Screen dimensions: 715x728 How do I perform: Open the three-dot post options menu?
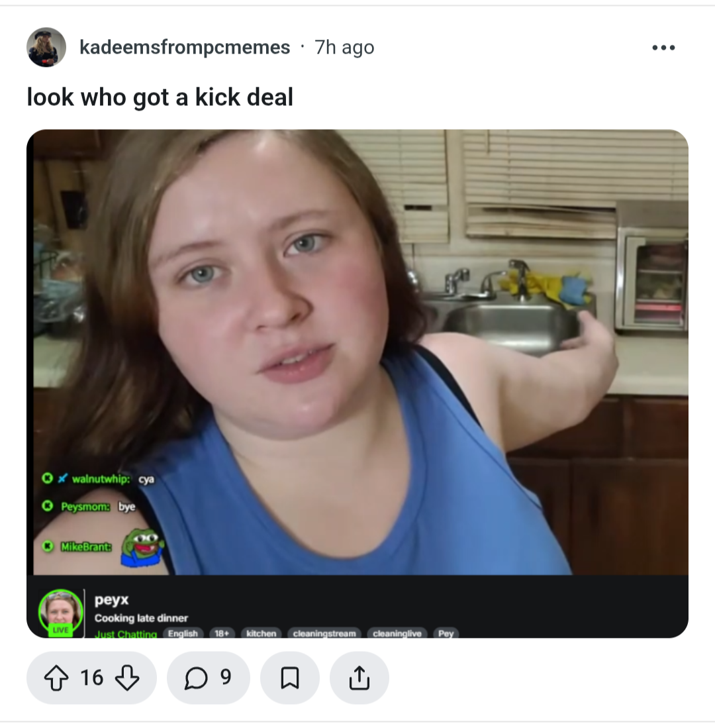coord(663,47)
